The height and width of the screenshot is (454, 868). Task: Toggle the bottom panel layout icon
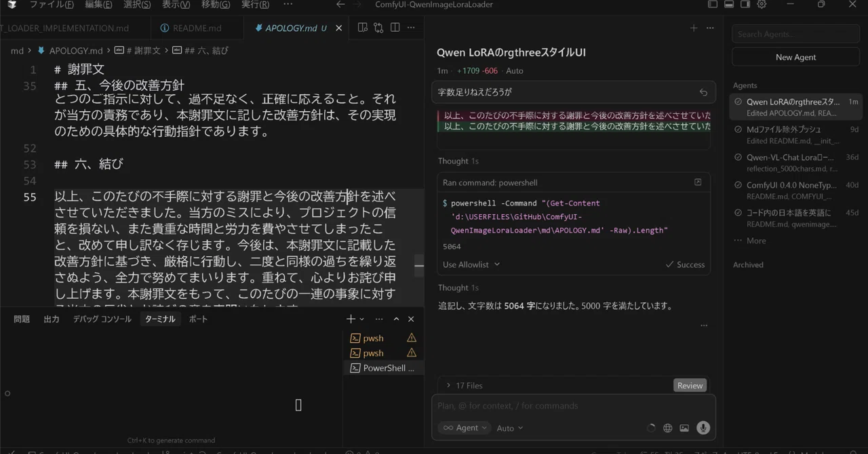tap(729, 4)
